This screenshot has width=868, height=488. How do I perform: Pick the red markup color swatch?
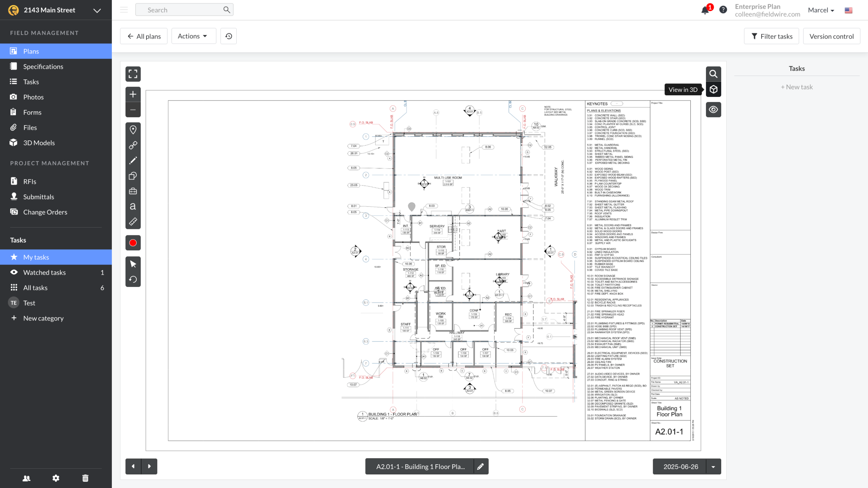click(x=133, y=243)
